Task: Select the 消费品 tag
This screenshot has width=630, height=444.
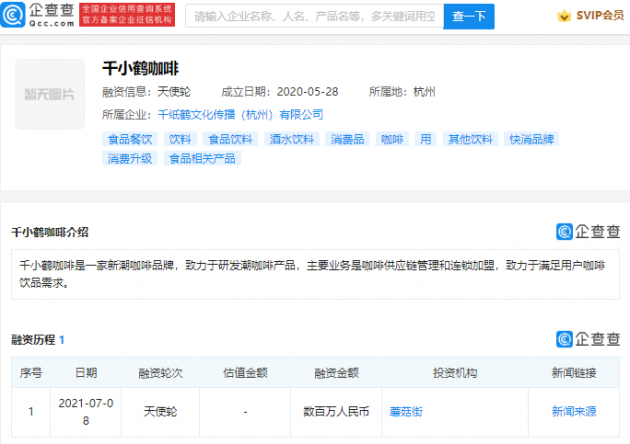Action: (x=347, y=139)
